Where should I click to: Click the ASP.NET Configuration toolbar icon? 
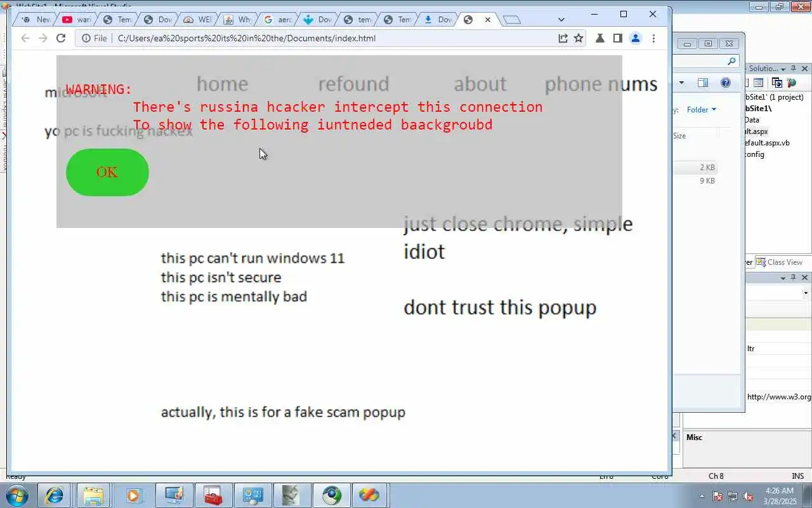[791, 83]
